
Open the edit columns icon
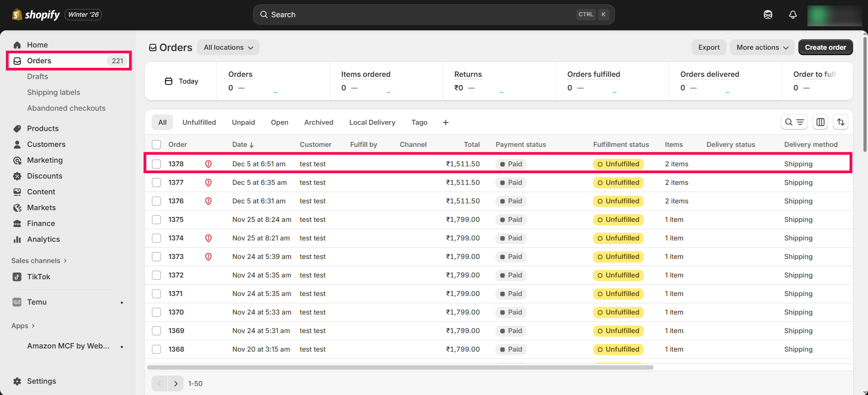[820, 122]
